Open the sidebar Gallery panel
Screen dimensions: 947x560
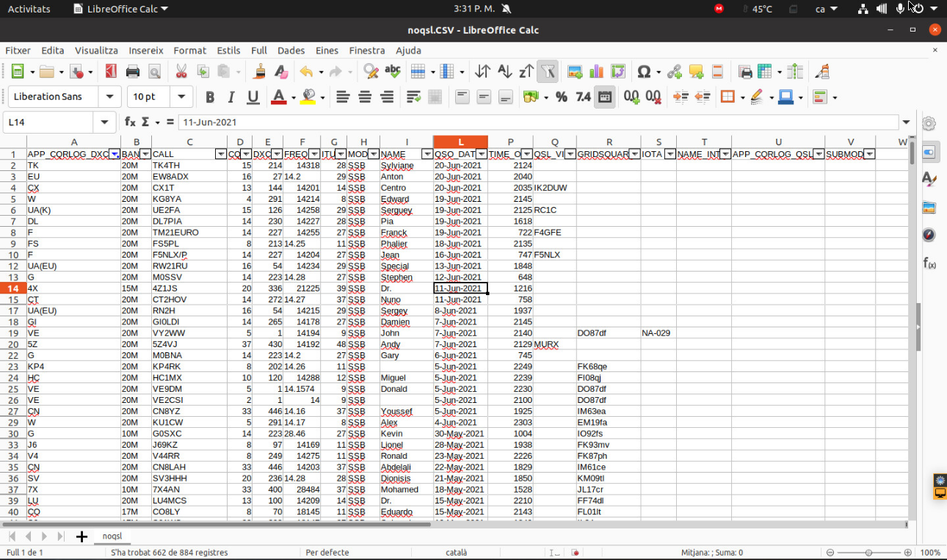click(x=929, y=208)
